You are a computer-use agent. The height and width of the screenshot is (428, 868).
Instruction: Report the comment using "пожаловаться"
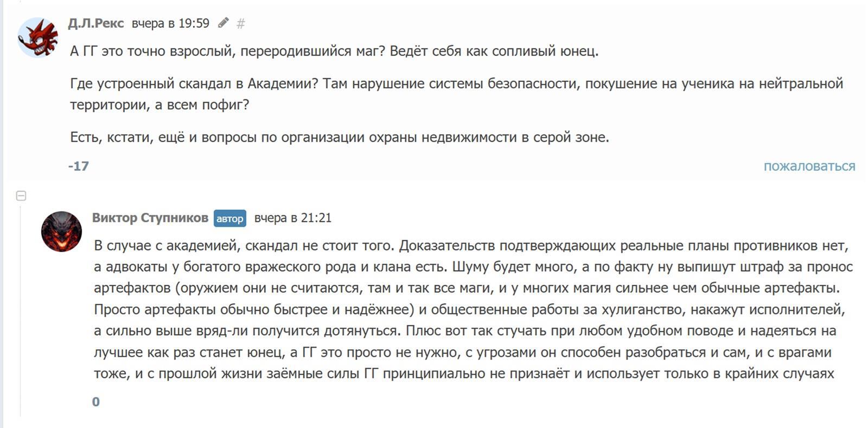[809, 166]
